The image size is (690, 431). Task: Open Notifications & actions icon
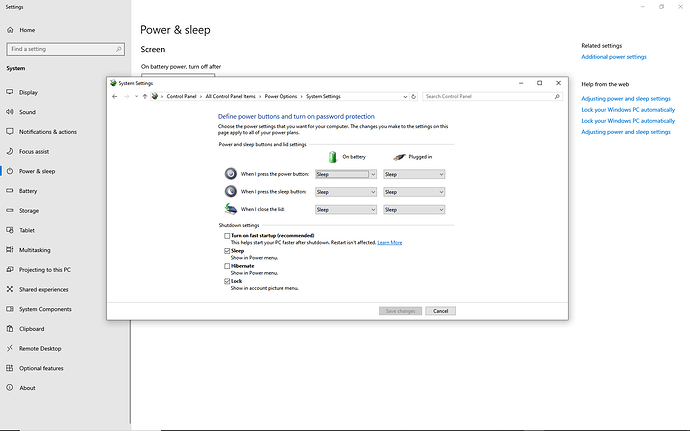[x=10, y=131]
